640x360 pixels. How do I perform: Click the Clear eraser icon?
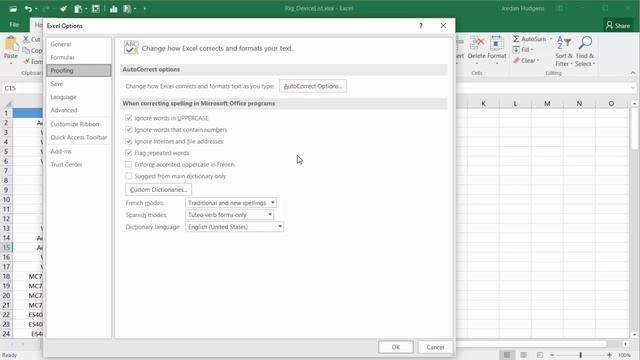(x=516, y=60)
